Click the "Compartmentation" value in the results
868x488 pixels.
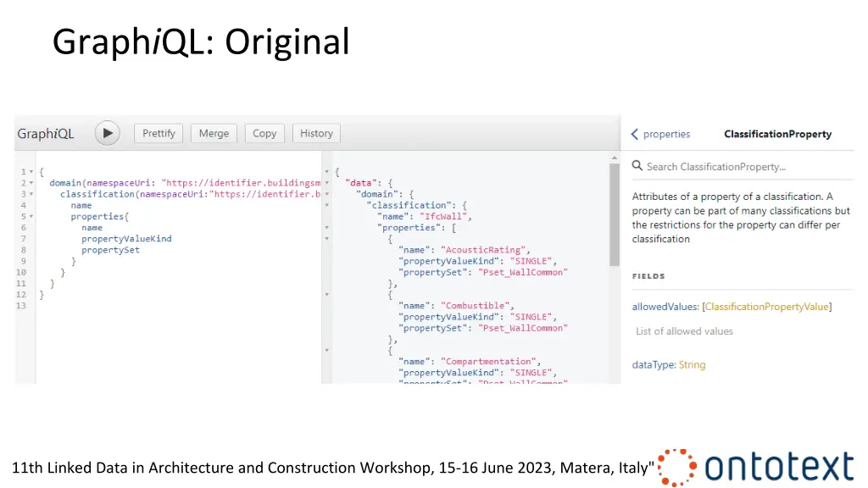pos(489,361)
